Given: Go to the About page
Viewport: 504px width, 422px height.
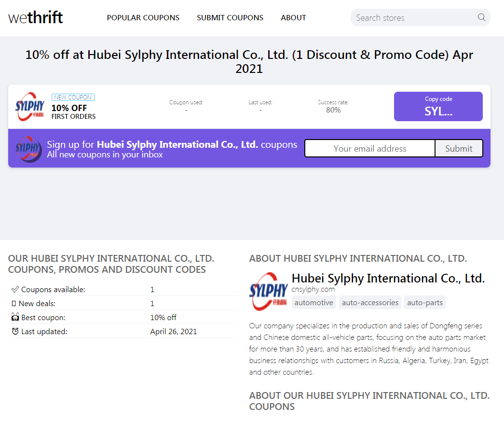Looking at the screenshot, I should coord(293,18).
